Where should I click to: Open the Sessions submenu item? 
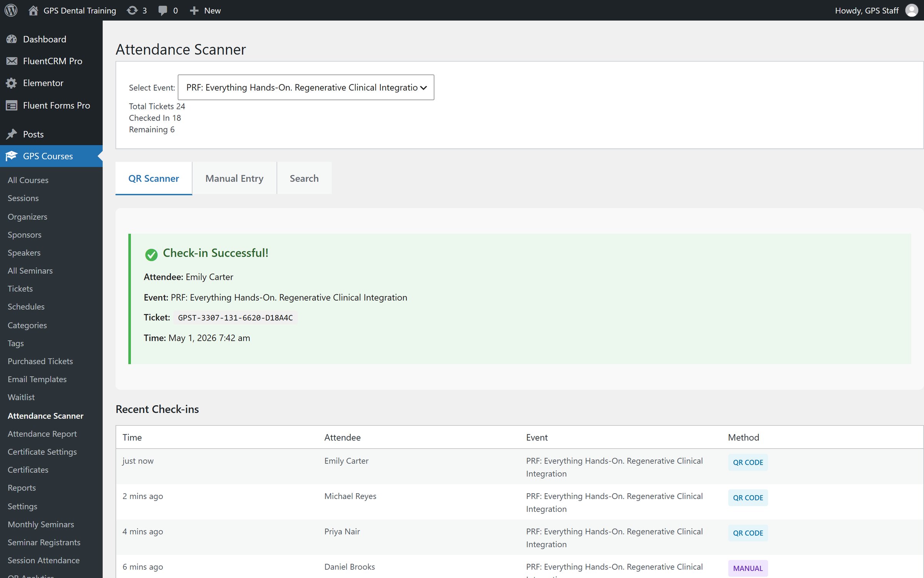point(23,198)
